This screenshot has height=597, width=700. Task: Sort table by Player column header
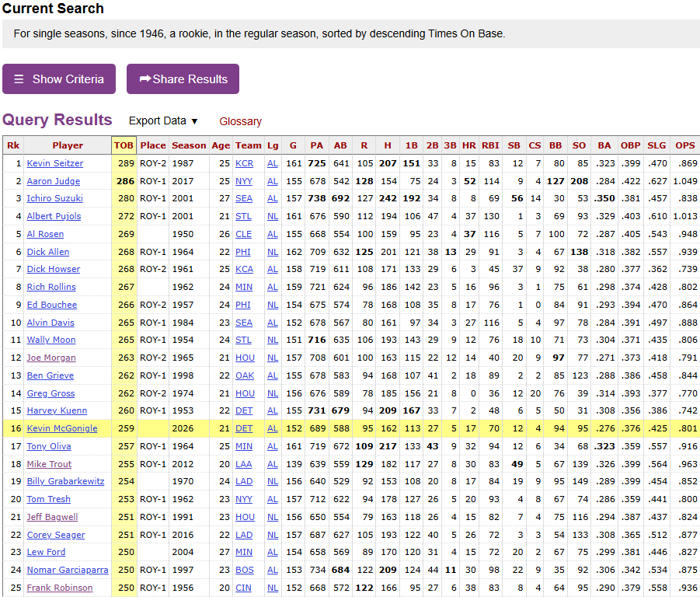(x=68, y=145)
